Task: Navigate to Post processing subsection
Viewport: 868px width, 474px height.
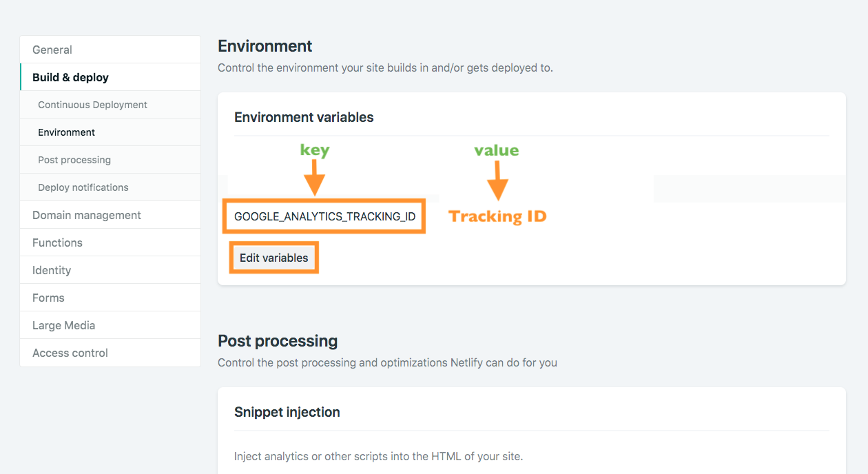Action: [x=74, y=160]
